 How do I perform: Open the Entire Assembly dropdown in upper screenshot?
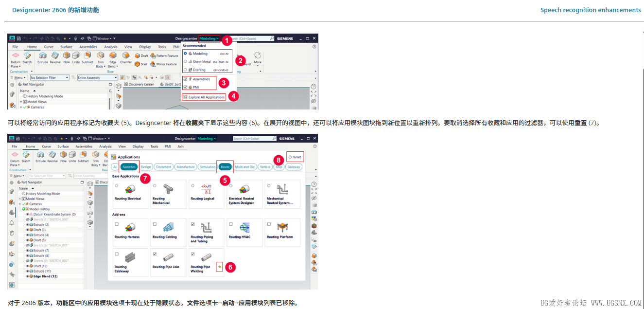point(97,77)
